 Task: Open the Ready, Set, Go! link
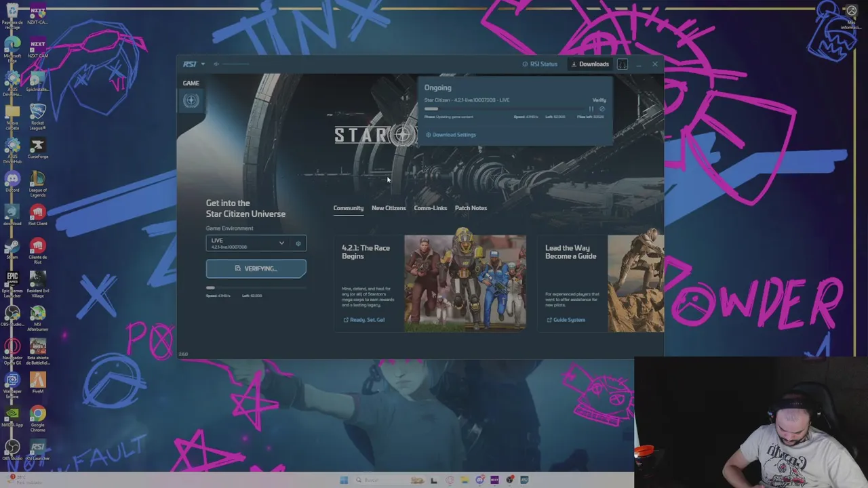click(364, 320)
